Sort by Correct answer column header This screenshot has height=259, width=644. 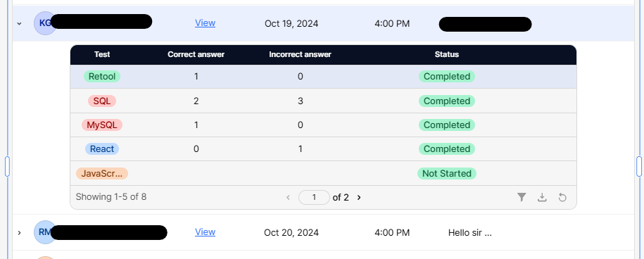196,54
